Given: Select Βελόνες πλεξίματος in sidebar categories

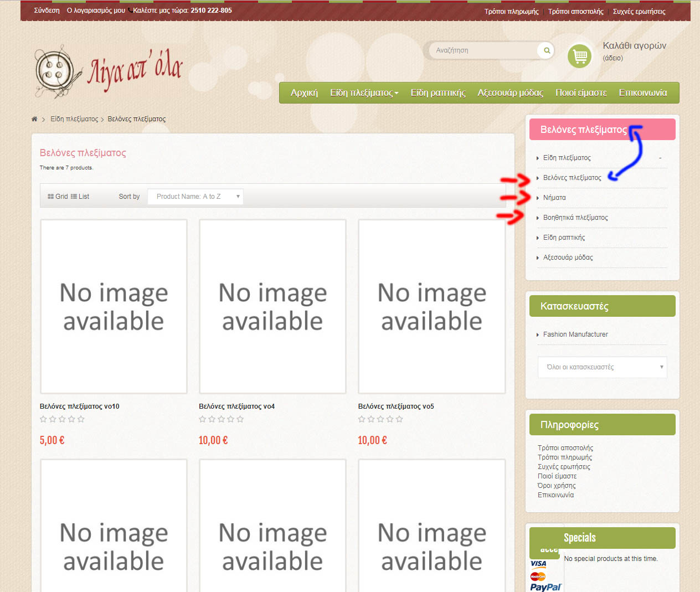Looking at the screenshot, I should (x=572, y=178).
